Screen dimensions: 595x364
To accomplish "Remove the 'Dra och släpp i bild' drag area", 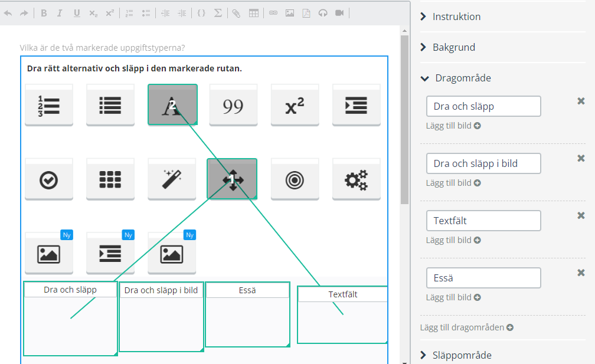I will (581, 158).
